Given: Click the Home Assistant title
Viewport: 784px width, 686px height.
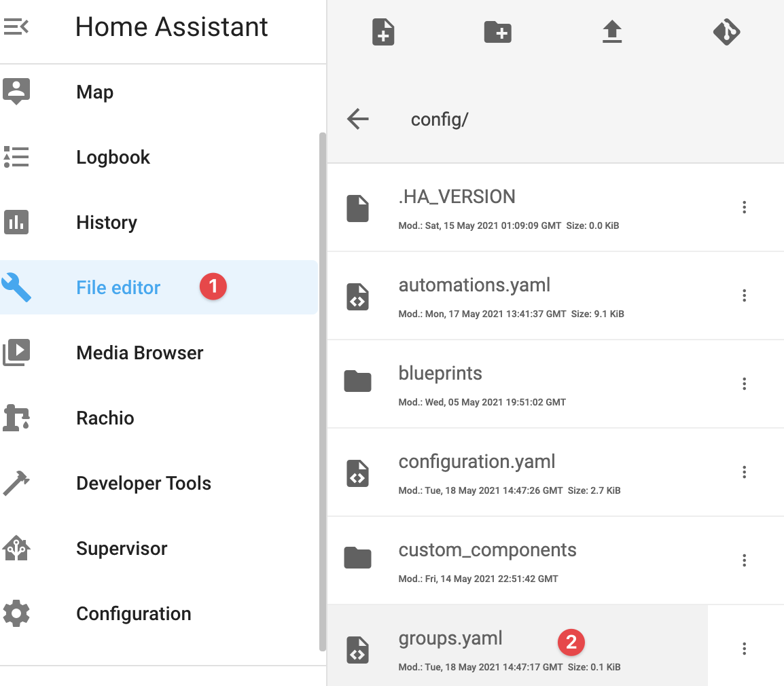Looking at the screenshot, I should 171,26.
